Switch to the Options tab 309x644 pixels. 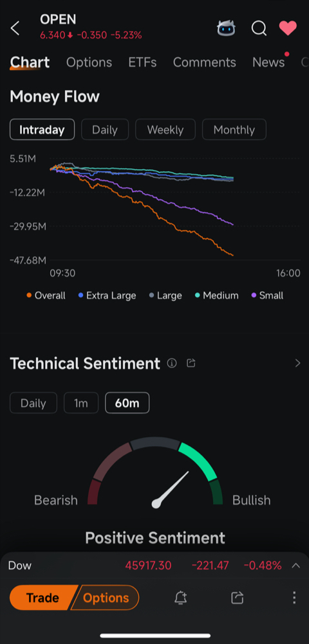click(x=89, y=62)
